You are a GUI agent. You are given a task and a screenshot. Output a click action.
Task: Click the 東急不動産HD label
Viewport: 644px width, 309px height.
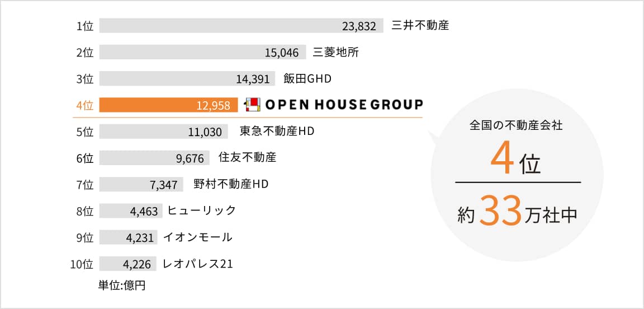[277, 132]
